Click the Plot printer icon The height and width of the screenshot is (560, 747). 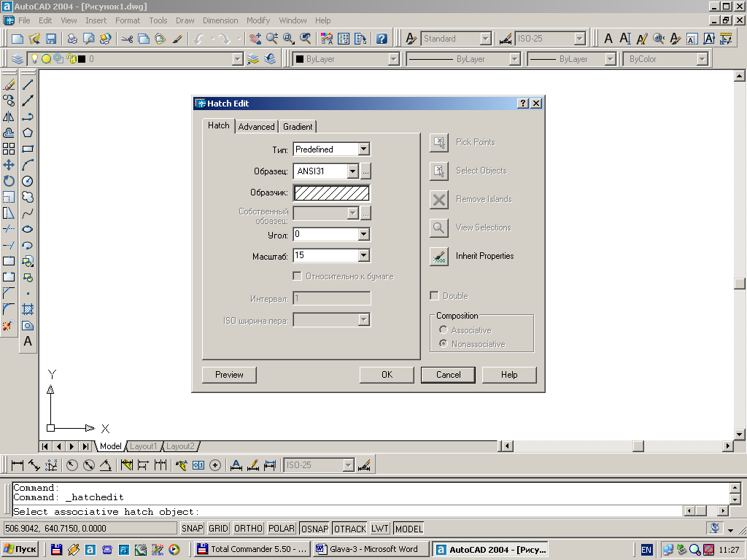click(x=72, y=39)
